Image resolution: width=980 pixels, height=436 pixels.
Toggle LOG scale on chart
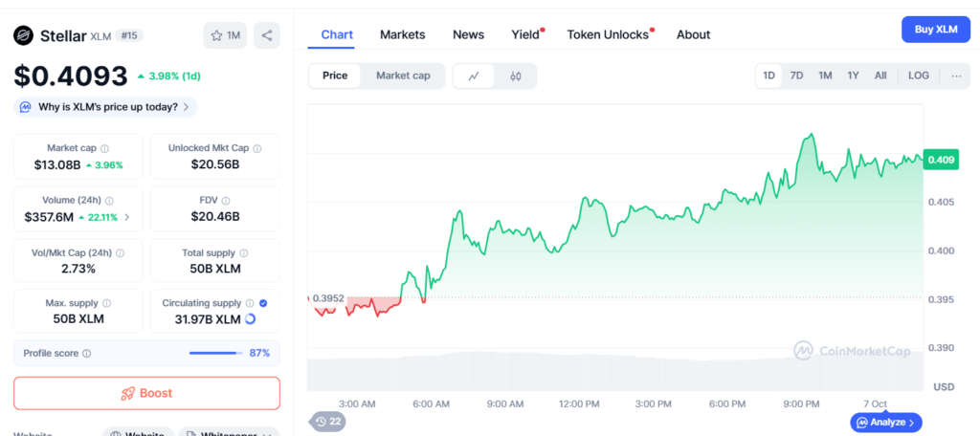[918, 76]
